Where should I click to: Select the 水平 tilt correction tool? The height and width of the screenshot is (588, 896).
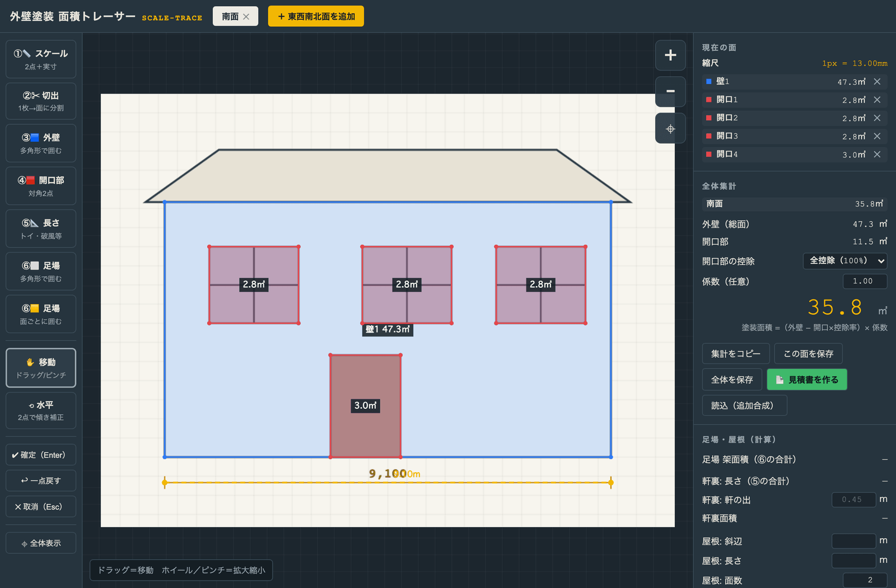(x=41, y=410)
